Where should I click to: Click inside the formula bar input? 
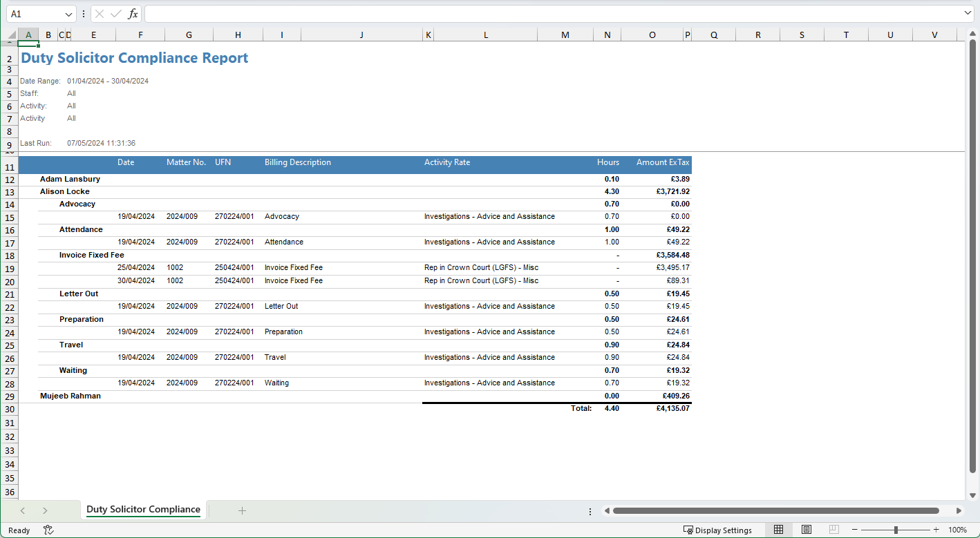(x=553, y=14)
